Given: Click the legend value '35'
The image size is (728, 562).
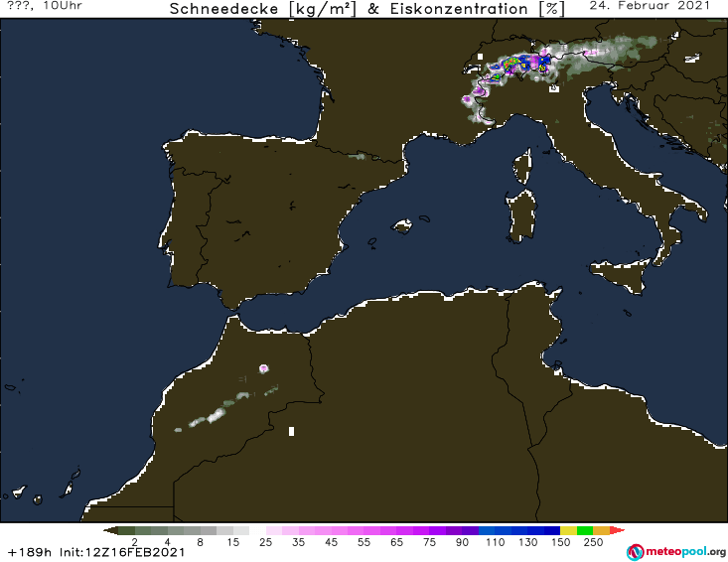Looking at the screenshot, I should point(299,542).
